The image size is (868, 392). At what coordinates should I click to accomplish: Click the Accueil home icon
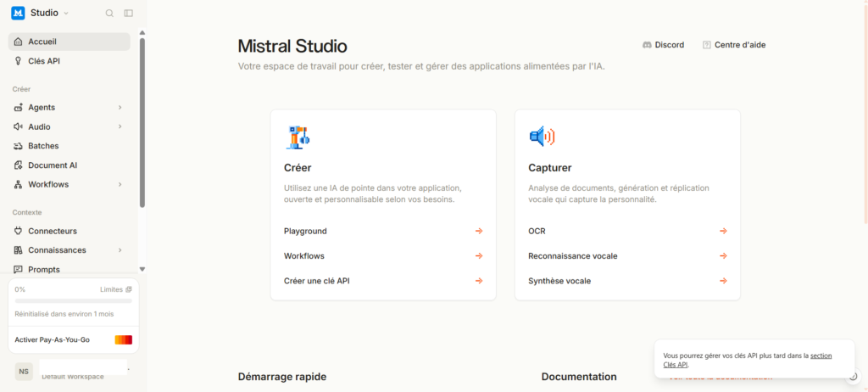click(19, 42)
